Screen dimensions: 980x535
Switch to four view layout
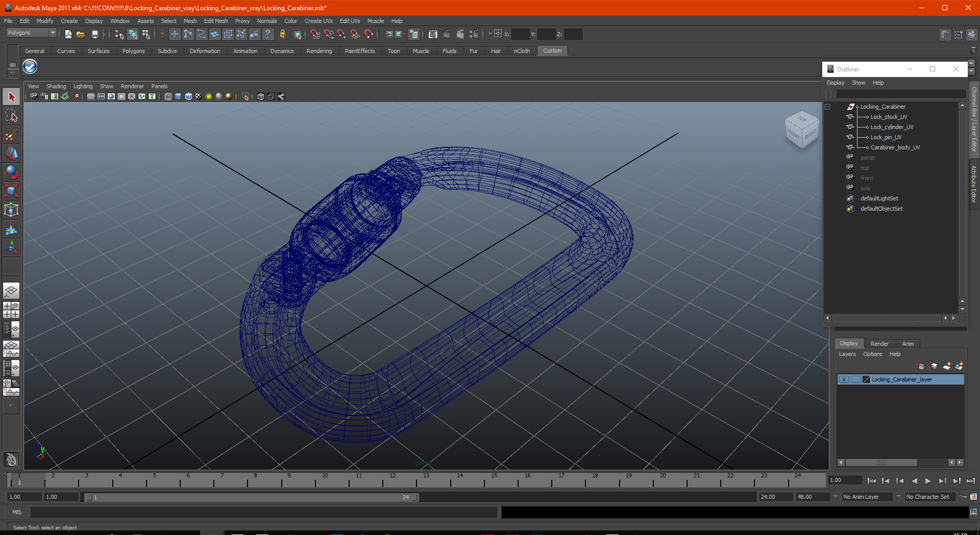pyautogui.click(x=11, y=310)
